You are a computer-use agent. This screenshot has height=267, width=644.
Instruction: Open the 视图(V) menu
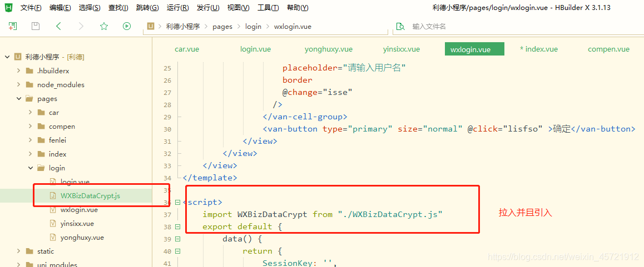238,8
